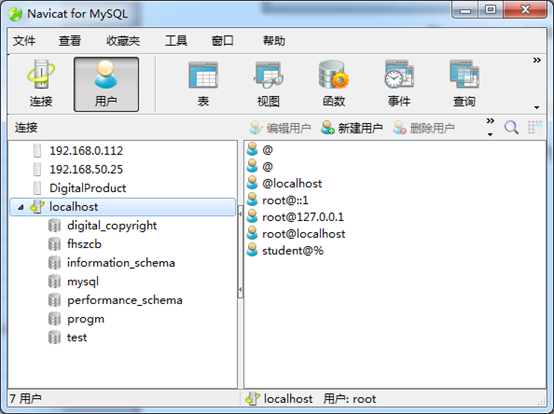This screenshot has width=554, height=414.
Task: Toggle the 用户 user toolbar button
Action: [x=106, y=84]
